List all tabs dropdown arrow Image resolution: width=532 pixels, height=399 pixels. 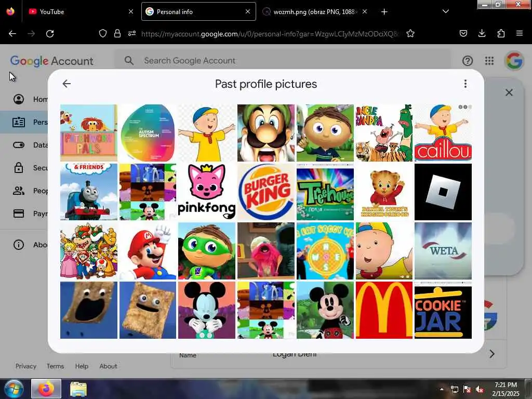point(445,11)
